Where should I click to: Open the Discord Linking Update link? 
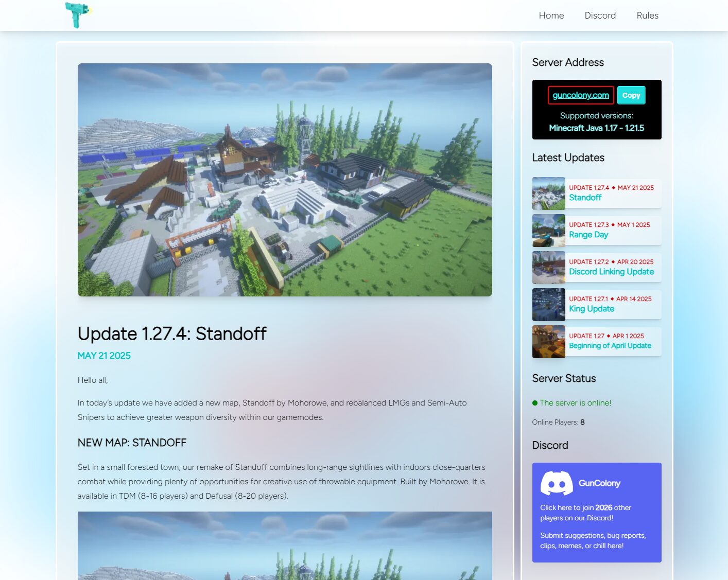611,272
